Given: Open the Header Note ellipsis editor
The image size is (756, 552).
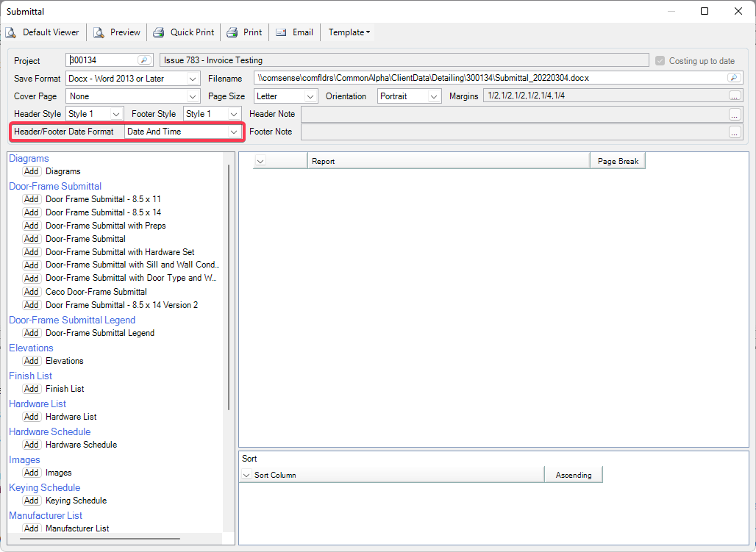Looking at the screenshot, I should 735,114.
